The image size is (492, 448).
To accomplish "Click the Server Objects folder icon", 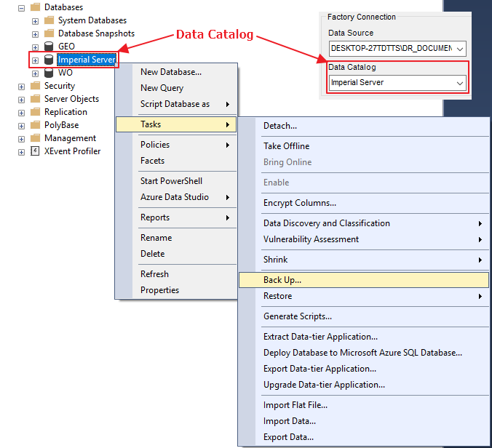I will pyautogui.click(x=35, y=99).
